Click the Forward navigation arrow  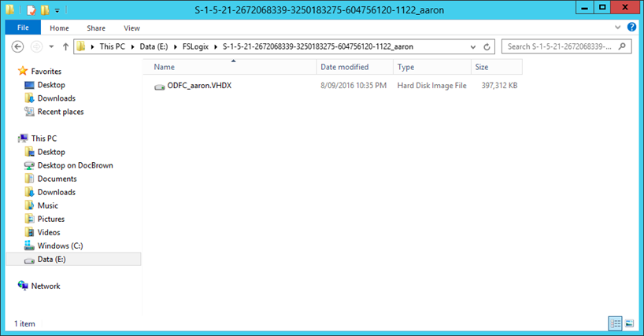click(x=36, y=46)
